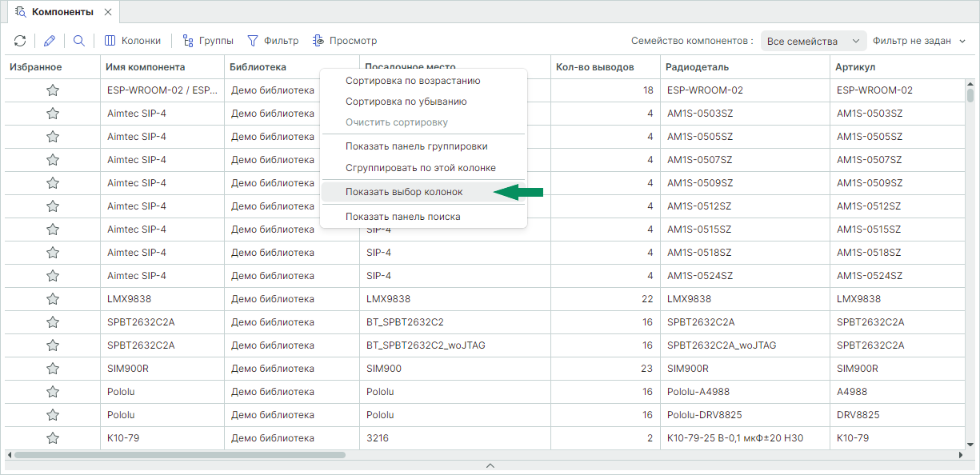Click the pencil edit icon
This screenshot has width=980, height=475.
pos(50,41)
